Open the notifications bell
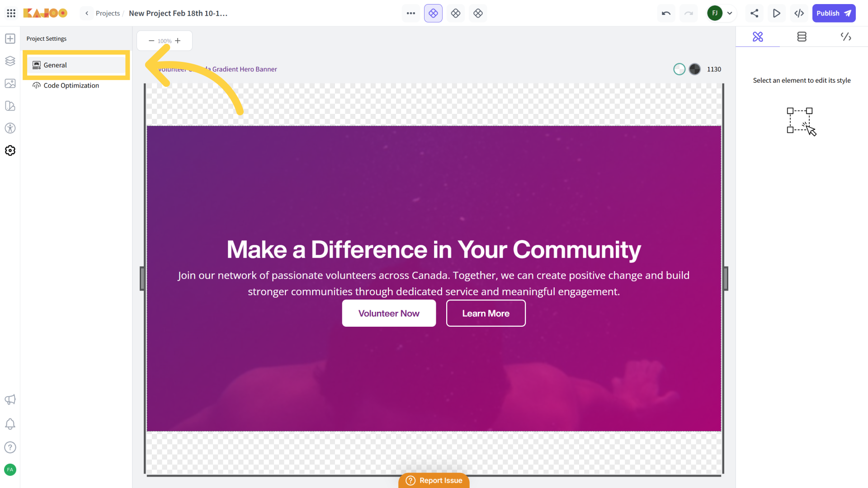The image size is (868, 488). pos(10,424)
